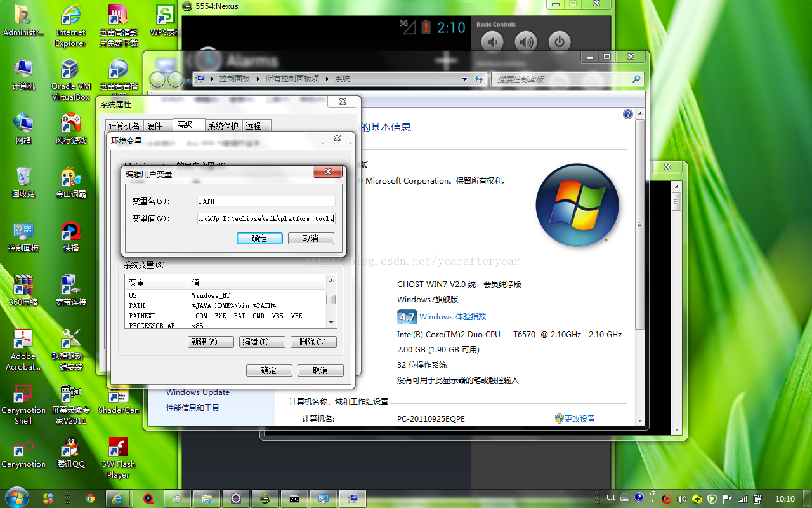The height and width of the screenshot is (508, 812).
Task: Open Oracle VM VirtualBox desktop shortcut
Action: 70,80
